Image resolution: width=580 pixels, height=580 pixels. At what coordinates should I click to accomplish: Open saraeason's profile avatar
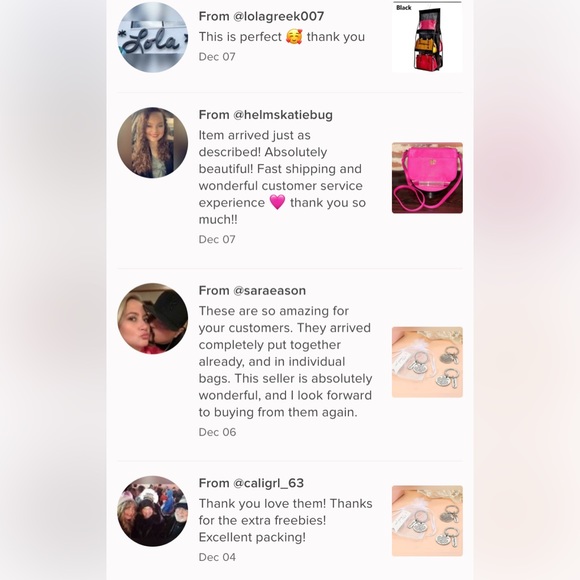tap(152, 318)
